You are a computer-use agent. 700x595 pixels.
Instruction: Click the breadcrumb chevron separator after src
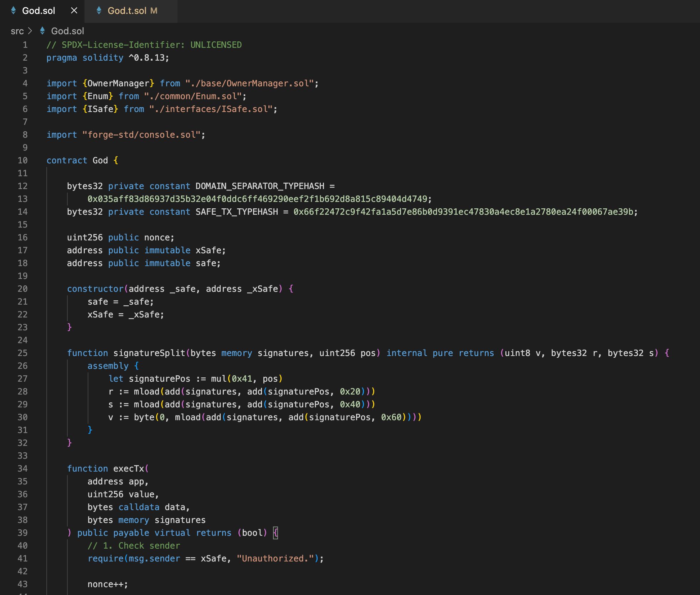(x=30, y=31)
